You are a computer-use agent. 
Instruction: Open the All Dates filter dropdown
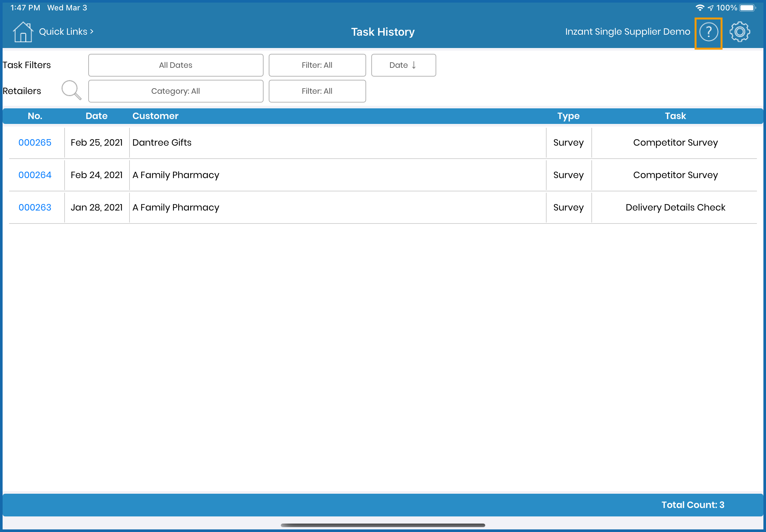176,65
